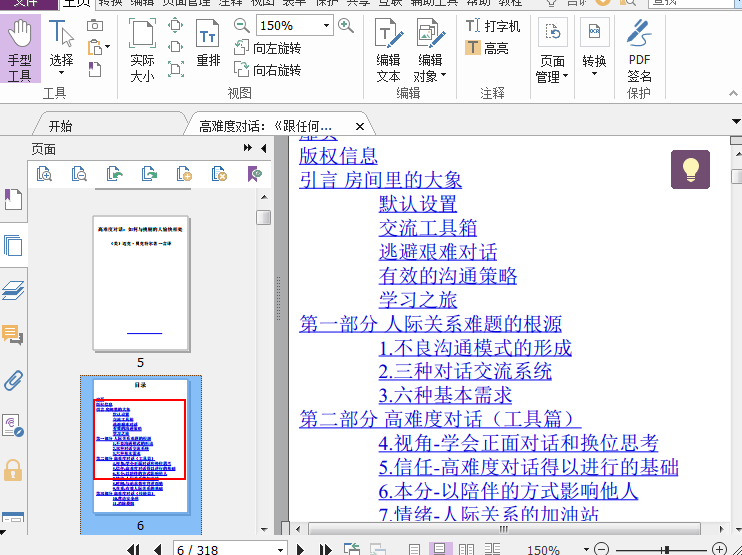Click the Snapshot camera icon

95,26
